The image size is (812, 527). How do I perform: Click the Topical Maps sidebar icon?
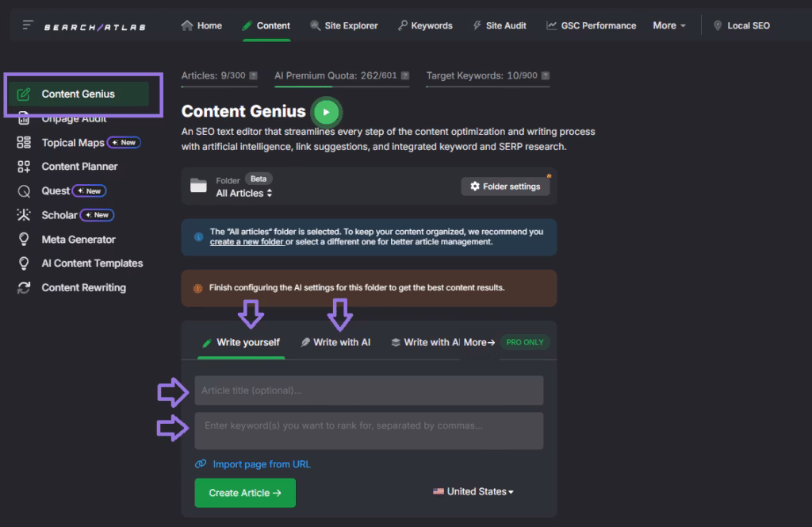point(24,143)
